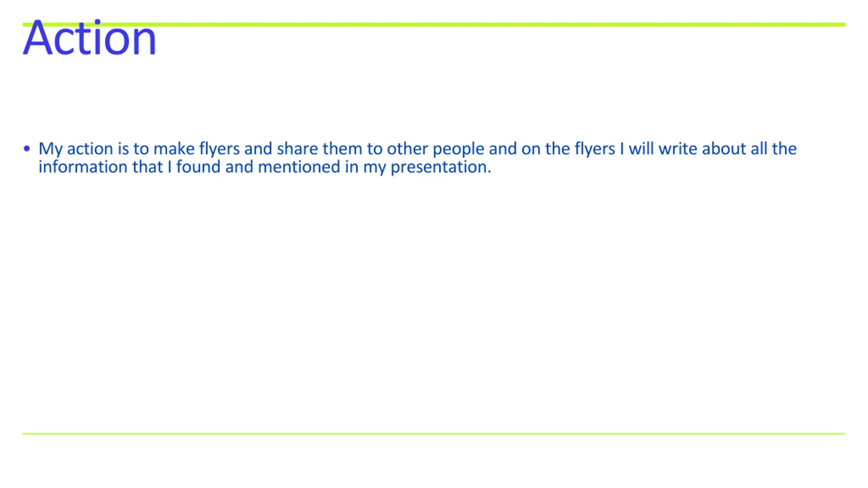This screenshot has height=488, width=868.
Task: Click the word "information" on the second line
Action: click(83, 167)
